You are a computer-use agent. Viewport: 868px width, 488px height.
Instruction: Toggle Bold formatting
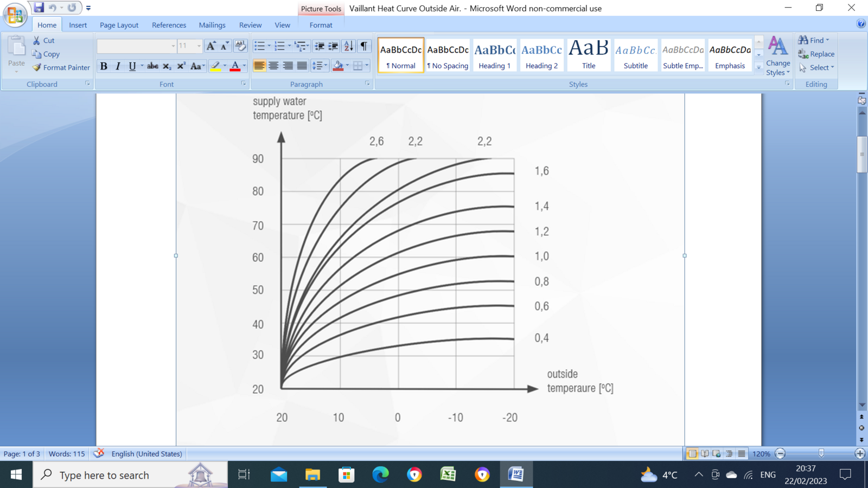104,66
